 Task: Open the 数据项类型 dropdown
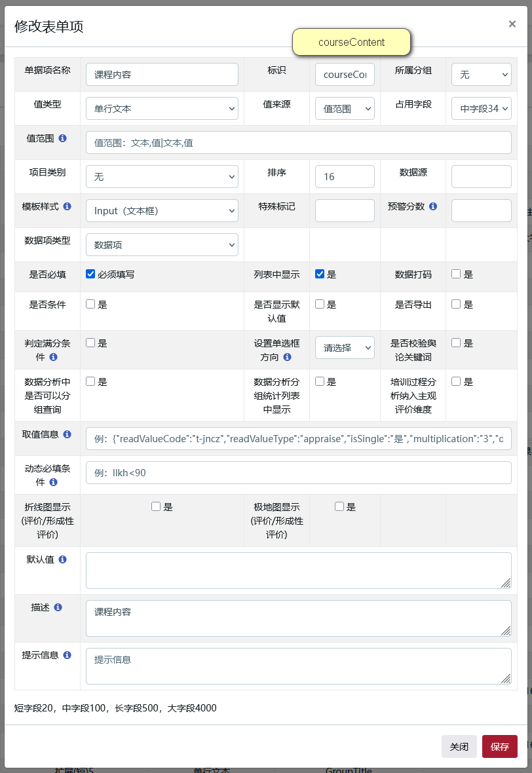point(162,244)
